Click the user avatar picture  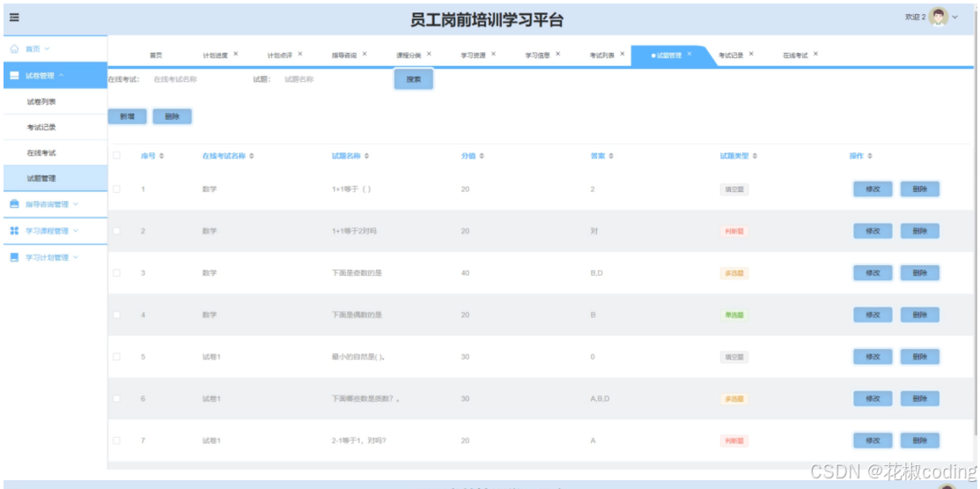pyautogui.click(x=938, y=17)
